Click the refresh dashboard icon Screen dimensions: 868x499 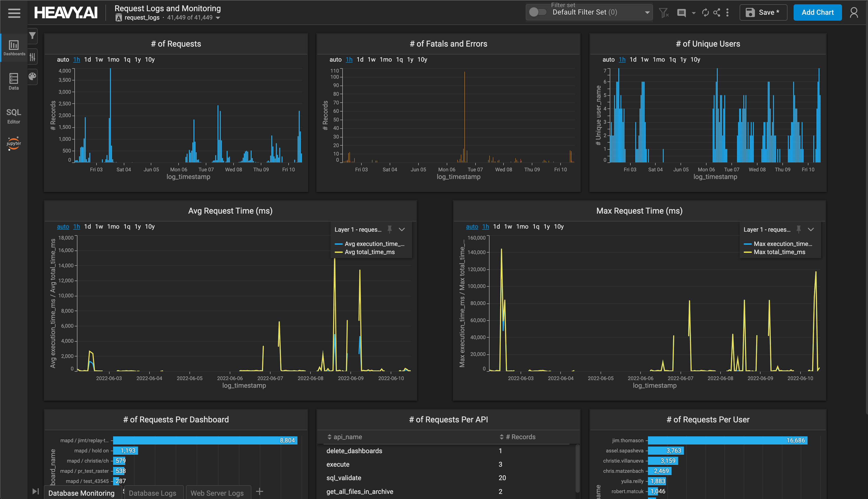point(705,13)
